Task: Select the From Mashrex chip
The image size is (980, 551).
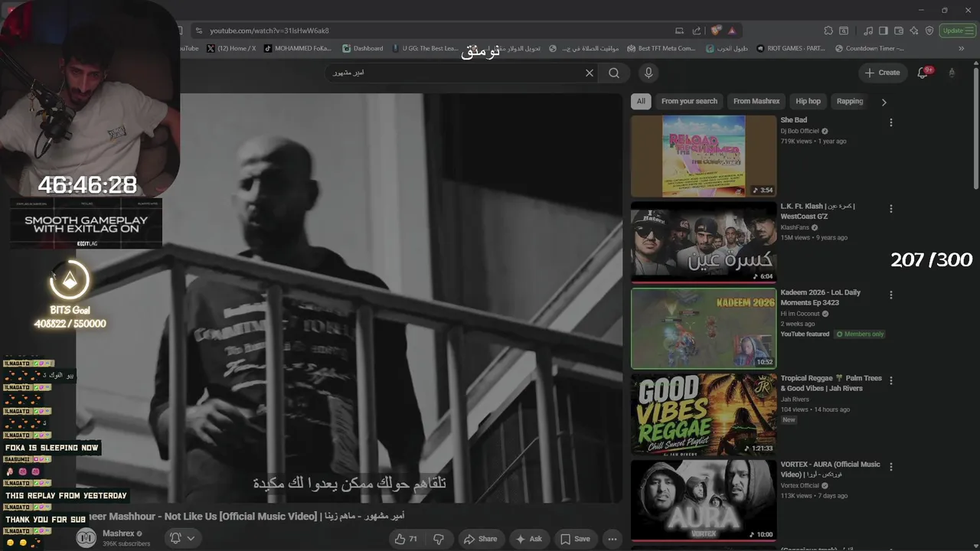Action: pyautogui.click(x=756, y=101)
